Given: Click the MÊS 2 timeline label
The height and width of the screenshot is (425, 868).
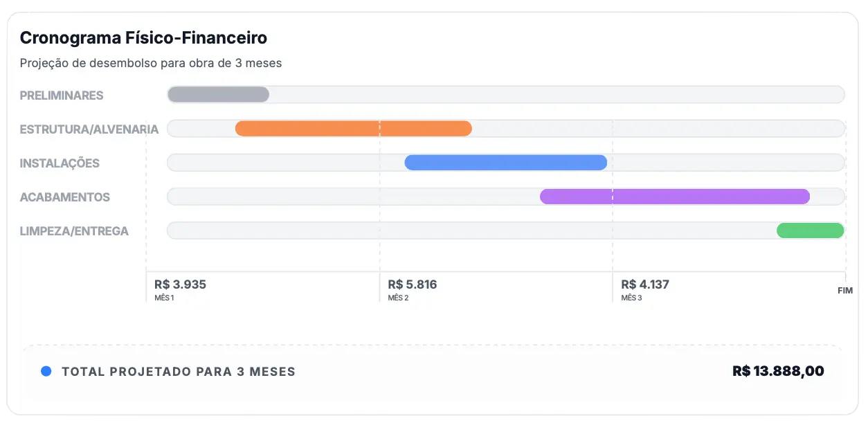Looking at the screenshot, I should pos(398,298).
